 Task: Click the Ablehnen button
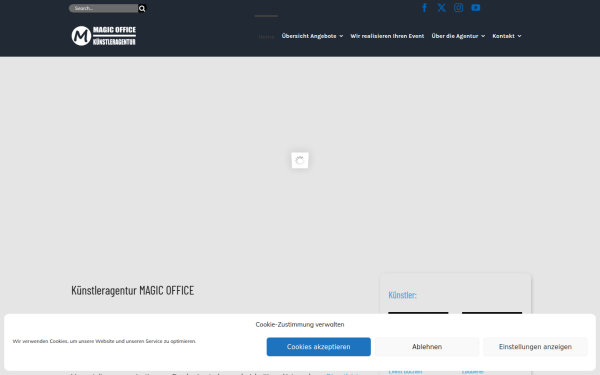tap(427, 347)
